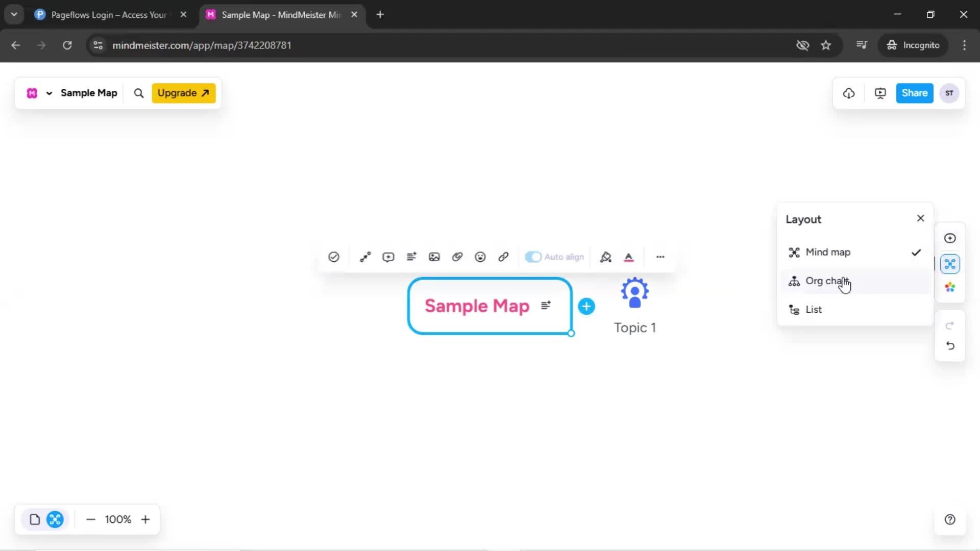Screen dimensions: 980x551
Task: Open the tab search dropdown arrow
Action: [14, 15]
